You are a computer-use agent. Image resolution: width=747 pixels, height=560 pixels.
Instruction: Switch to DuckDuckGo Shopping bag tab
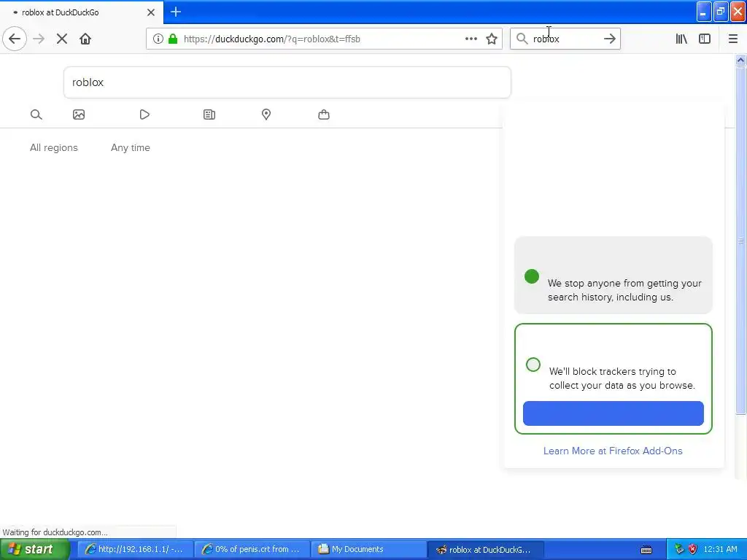coord(324,114)
